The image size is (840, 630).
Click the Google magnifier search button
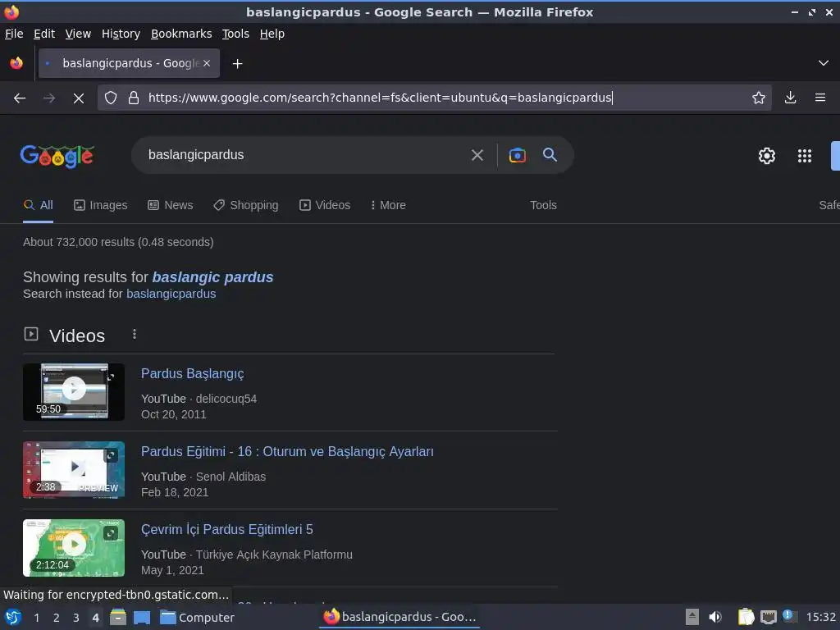pos(550,155)
